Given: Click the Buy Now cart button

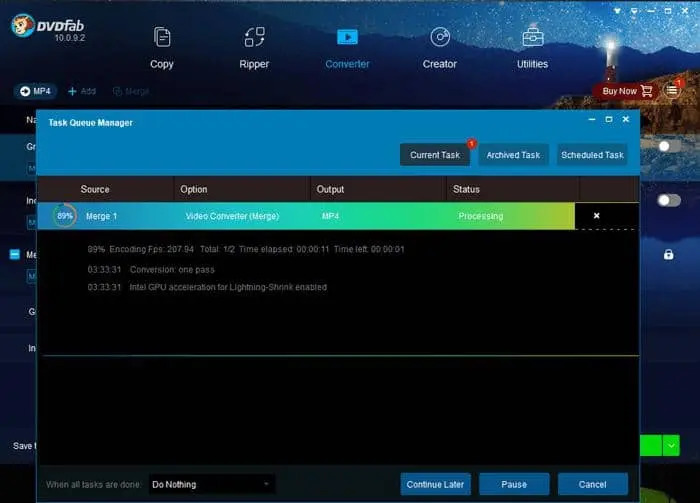Looking at the screenshot, I should tap(626, 91).
